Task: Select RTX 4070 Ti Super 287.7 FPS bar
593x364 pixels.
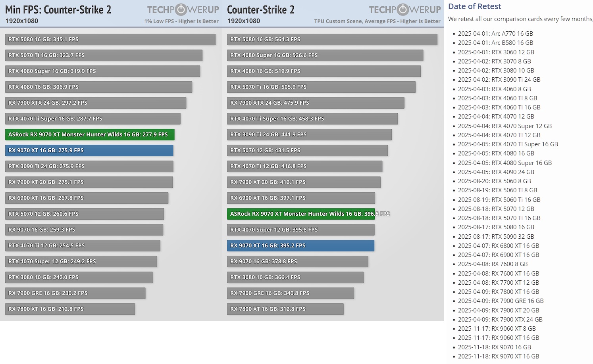Action: 93,119
